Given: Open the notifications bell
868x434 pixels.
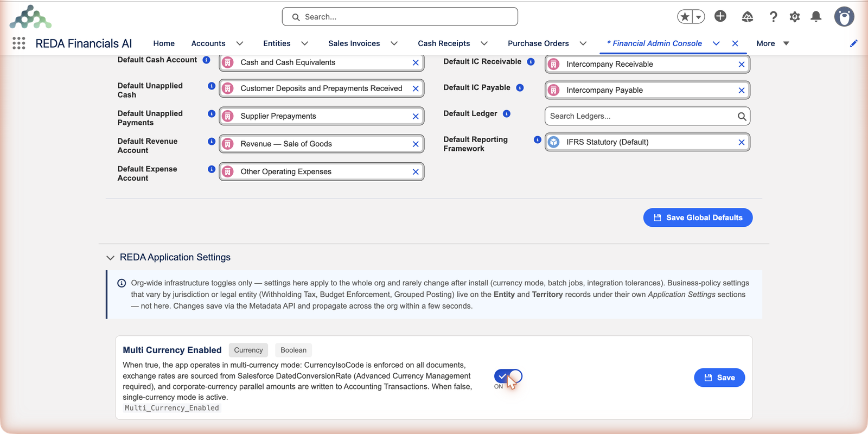Looking at the screenshot, I should pos(816,17).
